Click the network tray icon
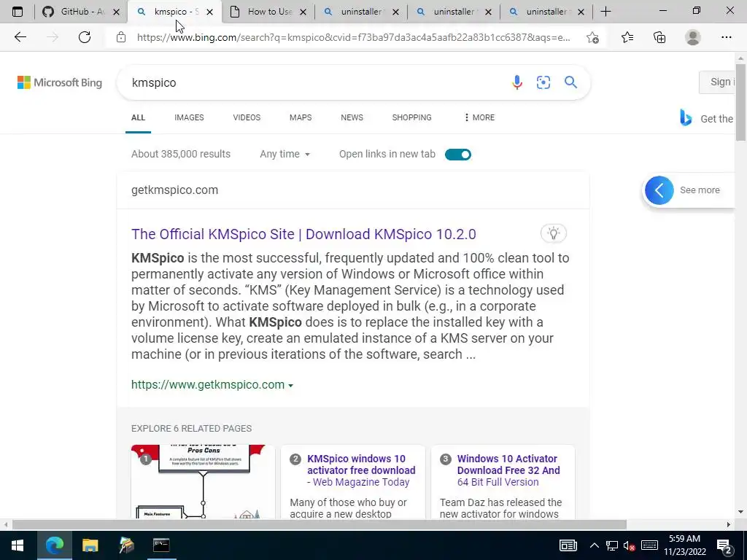747x560 pixels. point(612,545)
